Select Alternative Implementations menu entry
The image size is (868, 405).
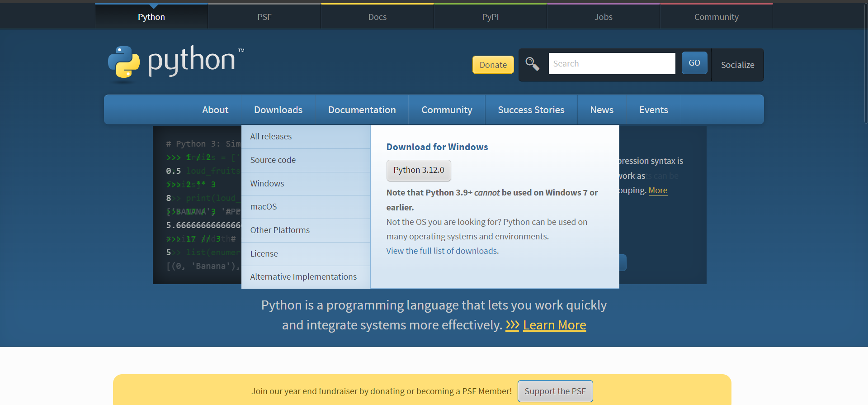click(306, 277)
